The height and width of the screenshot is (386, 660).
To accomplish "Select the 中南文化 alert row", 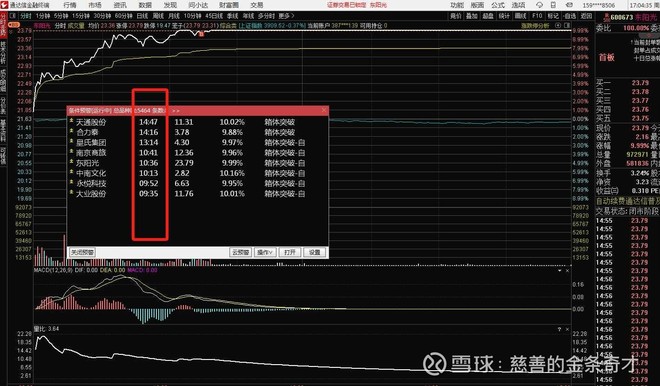I will pos(197,173).
